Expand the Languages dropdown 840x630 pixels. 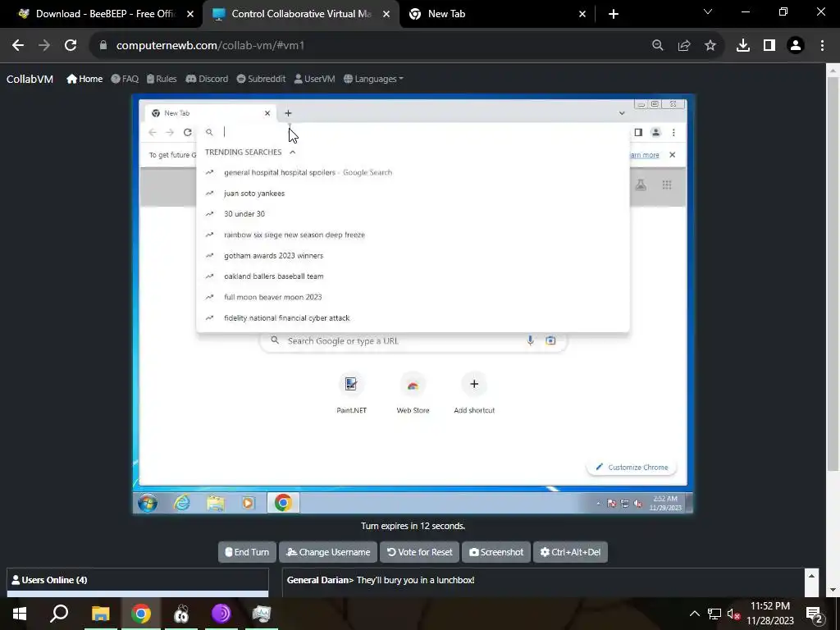[373, 79]
